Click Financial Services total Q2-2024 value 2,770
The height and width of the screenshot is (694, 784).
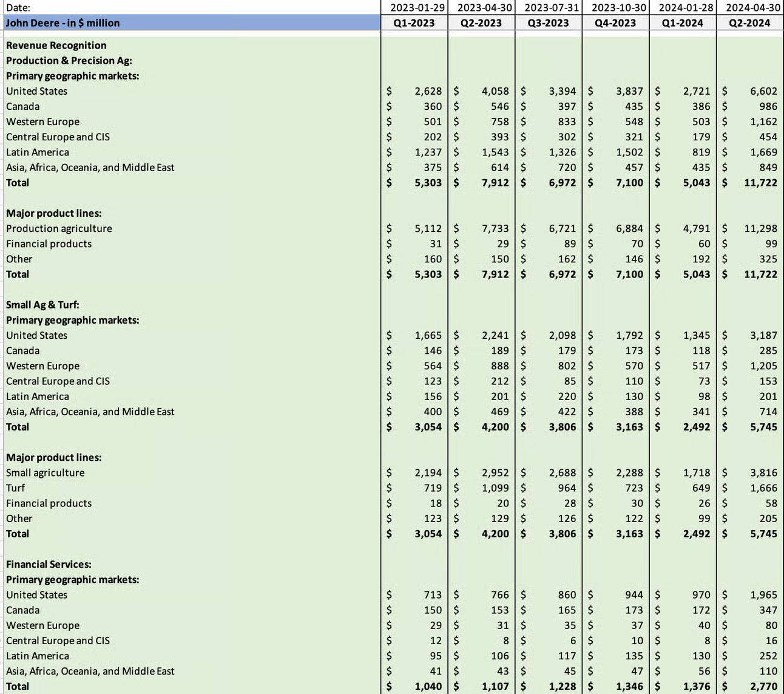(763, 687)
